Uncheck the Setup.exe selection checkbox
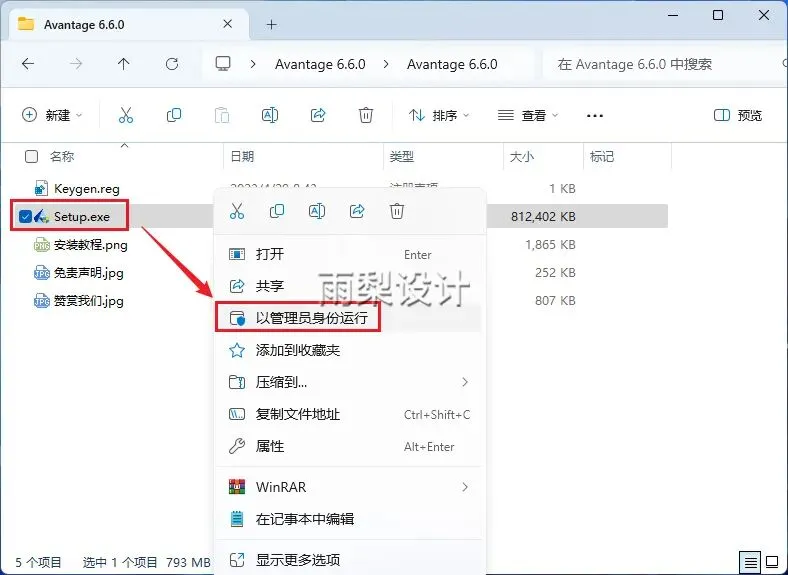The width and height of the screenshot is (788, 575). [25, 217]
